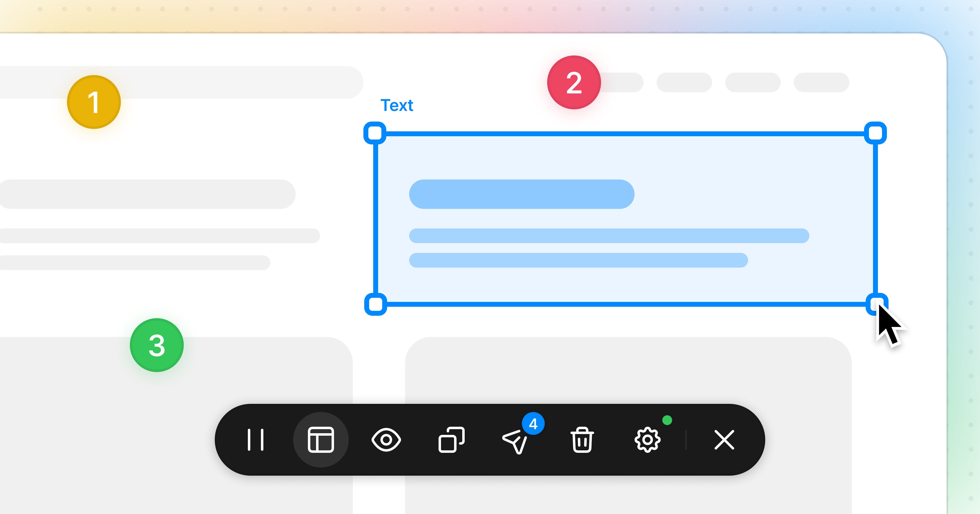Click green annotation marker 3
This screenshot has height=514, width=980.
tap(157, 345)
